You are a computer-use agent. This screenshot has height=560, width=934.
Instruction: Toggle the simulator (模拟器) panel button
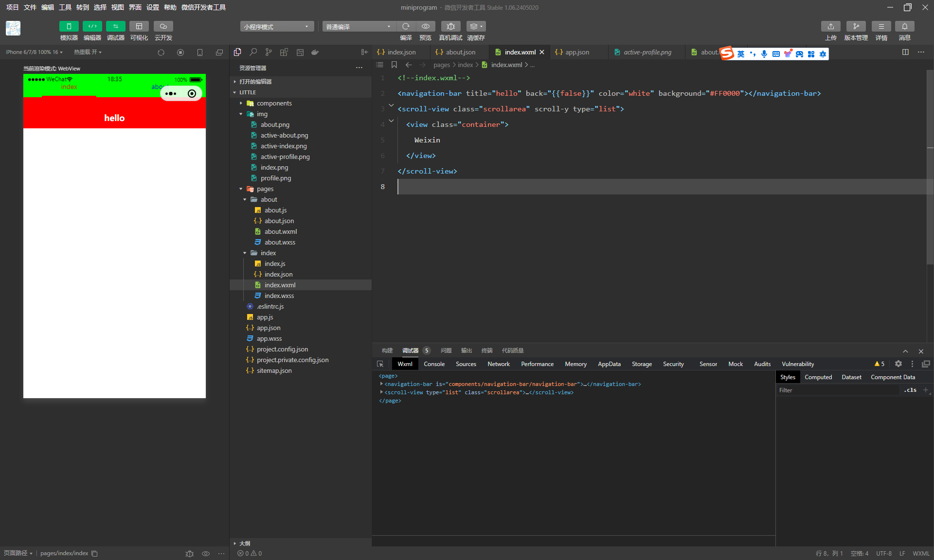point(69,26)
